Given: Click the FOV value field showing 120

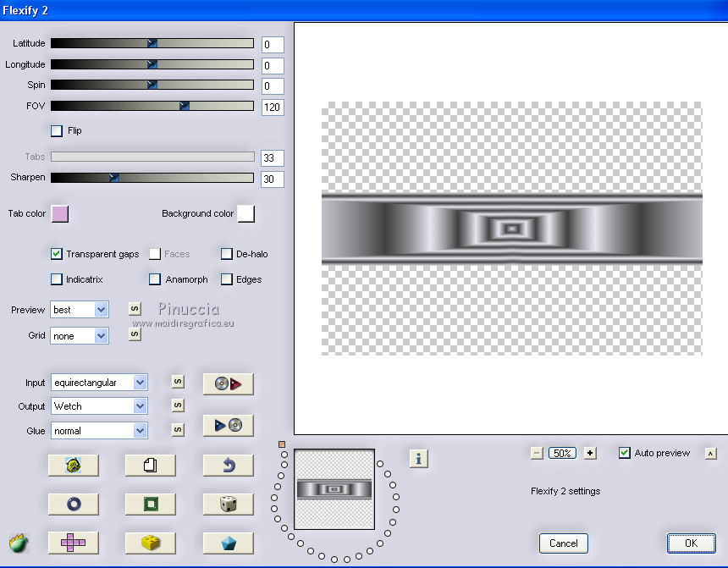Looking at the screenshot, I should 273,108.
